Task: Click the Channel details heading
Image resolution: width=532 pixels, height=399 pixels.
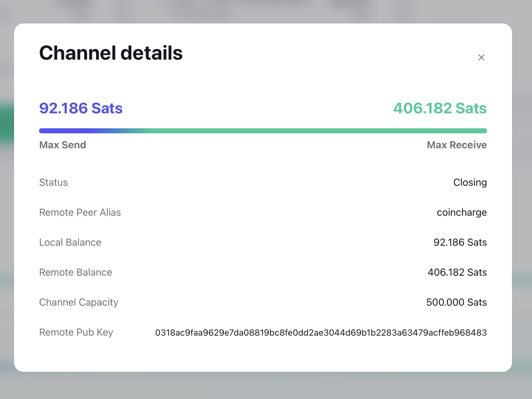Action: (111, 53)
